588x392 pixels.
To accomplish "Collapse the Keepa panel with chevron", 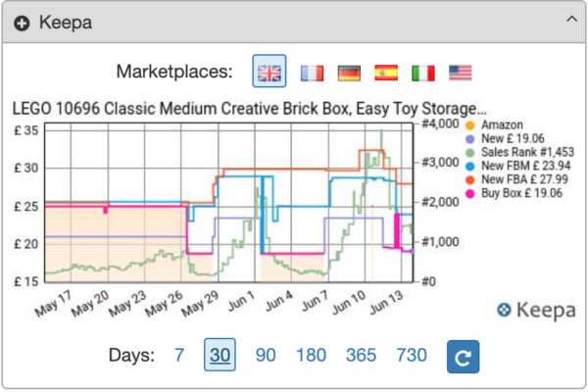I will [x=571, y=19].
